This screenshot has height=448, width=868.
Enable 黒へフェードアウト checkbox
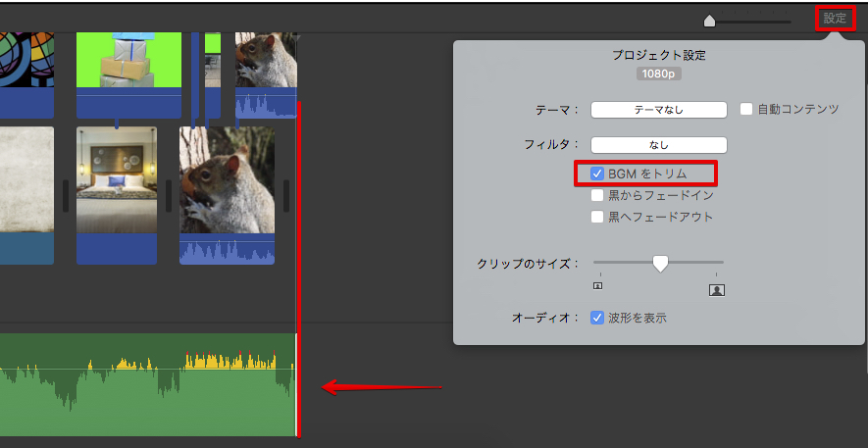click(596, 217)
